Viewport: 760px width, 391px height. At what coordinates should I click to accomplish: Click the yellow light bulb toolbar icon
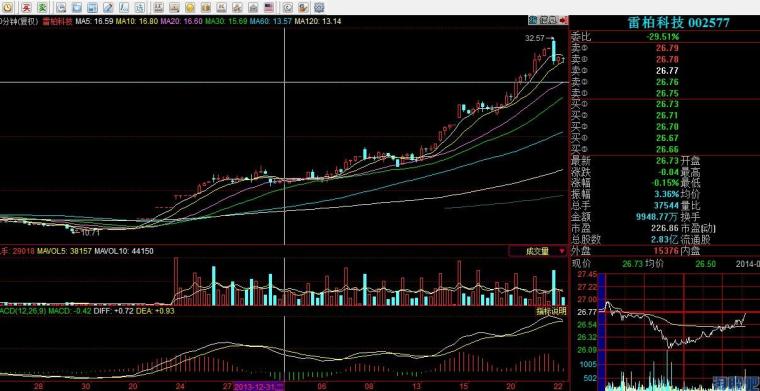[x=190, y=7]
